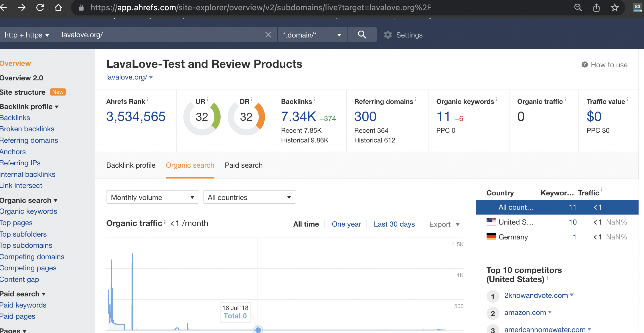Click the info icon beside Organic keywords metric
Image resolution: width=644 pixels, height=333 pixels.
point(496,99)
